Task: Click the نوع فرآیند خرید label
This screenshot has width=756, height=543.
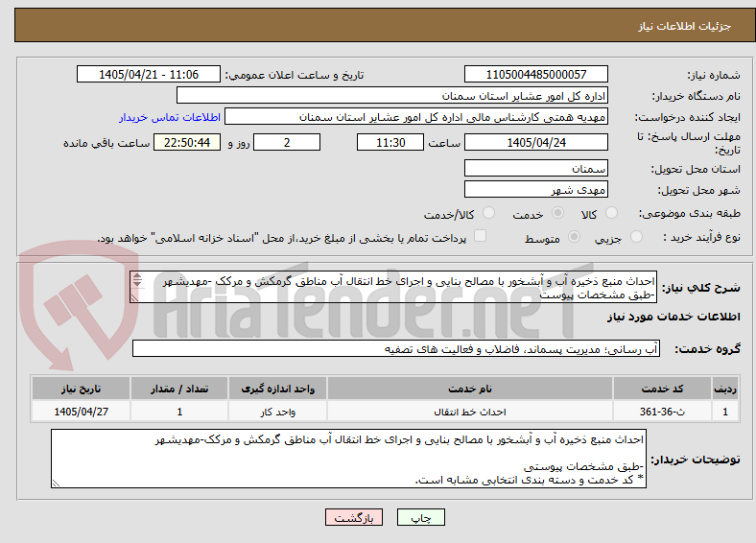Action: point(701,237)
